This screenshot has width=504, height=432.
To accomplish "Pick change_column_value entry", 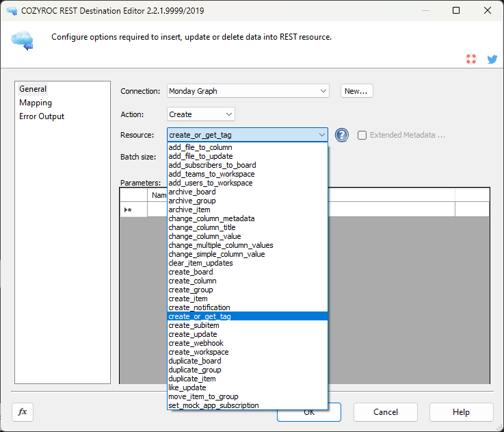I will 248,237.
